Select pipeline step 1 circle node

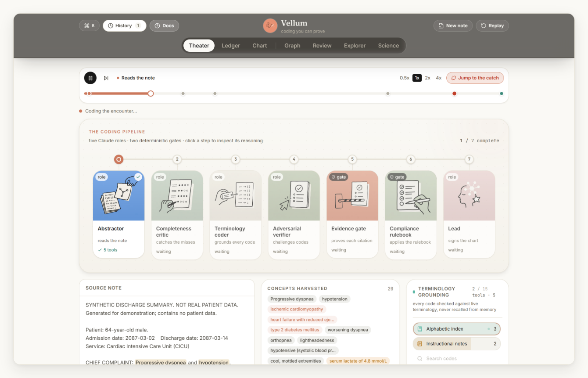118,159
